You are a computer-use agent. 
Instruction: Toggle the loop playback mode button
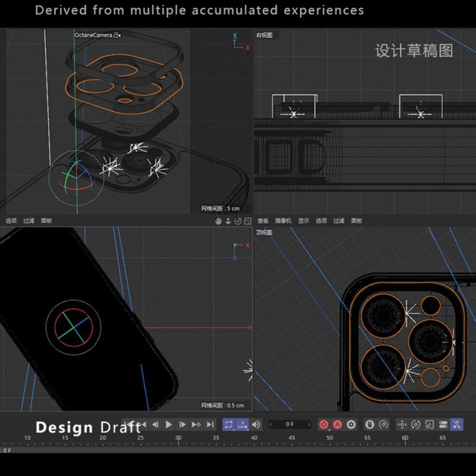[x=228, y=425]
